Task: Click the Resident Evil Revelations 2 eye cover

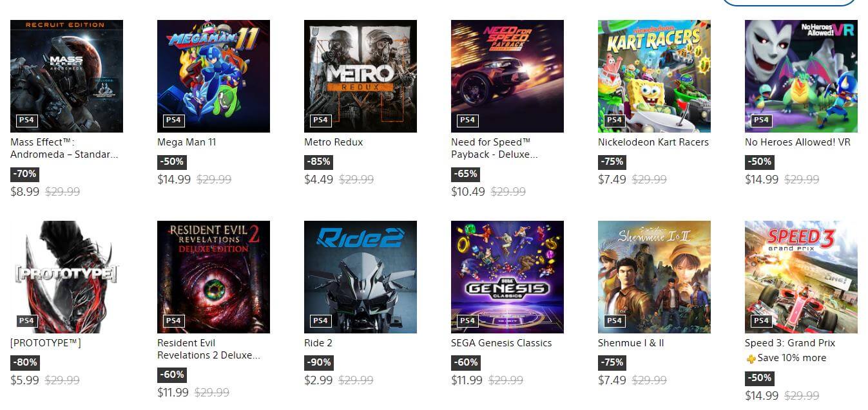Action: tap(213, 277)
